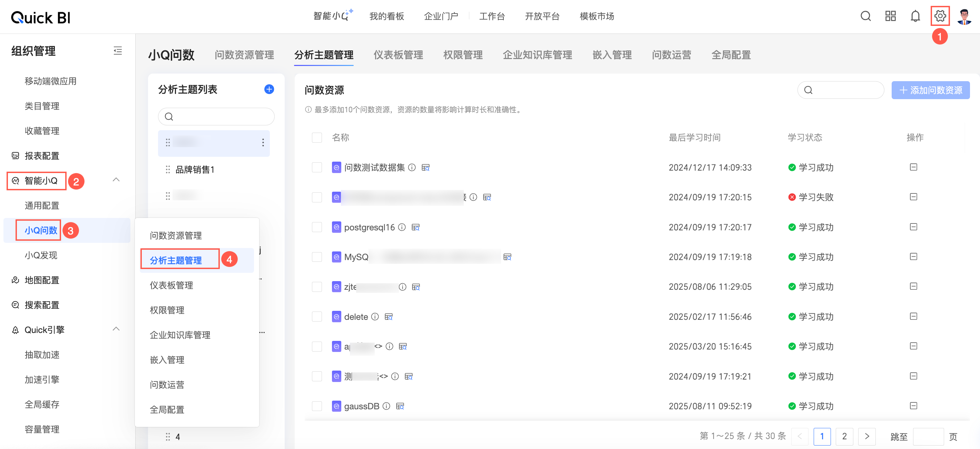Open 智能小Q in top navigation
Image resolution: width=980 pixels, height=449 pixels.
(333, 16)
